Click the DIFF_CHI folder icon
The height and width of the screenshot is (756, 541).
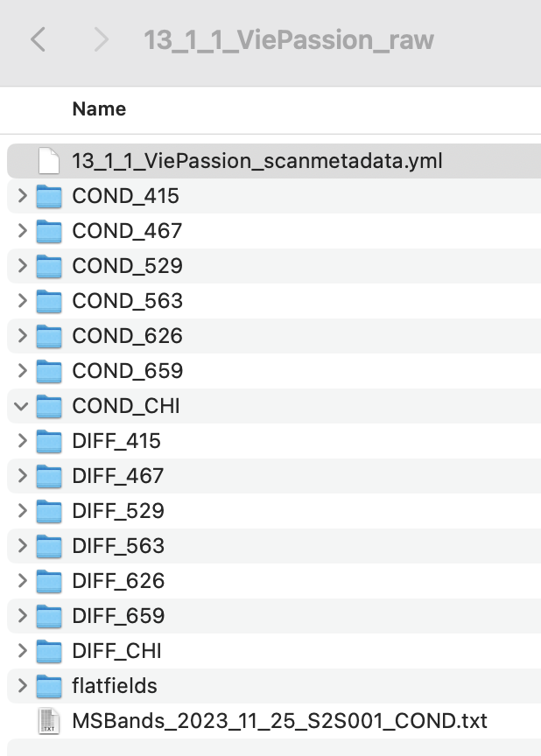coord(49,651)
